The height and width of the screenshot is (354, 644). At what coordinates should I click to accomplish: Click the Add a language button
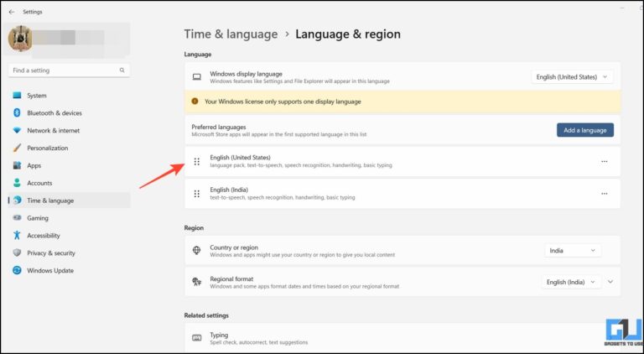(584, 130)
